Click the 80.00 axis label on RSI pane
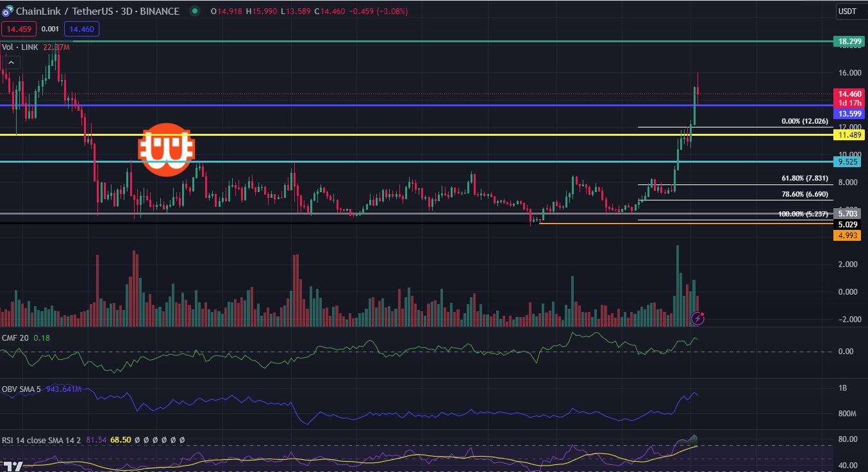The height and width of the screenshot is (472, 868). (x=847, y=439)
